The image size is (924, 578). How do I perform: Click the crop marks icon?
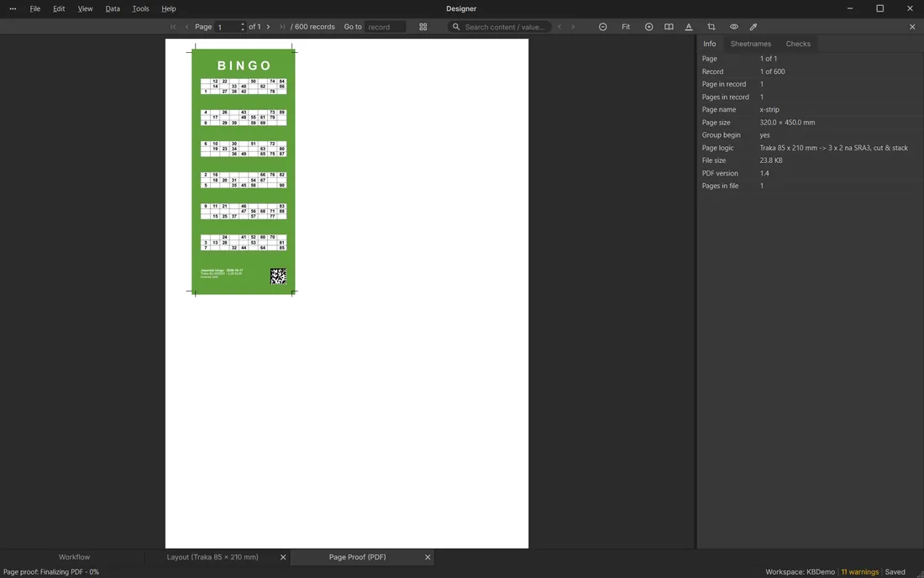[711, 27]
